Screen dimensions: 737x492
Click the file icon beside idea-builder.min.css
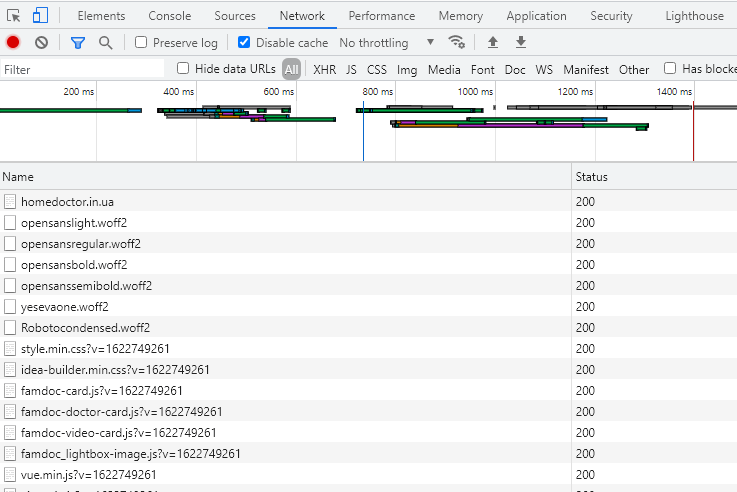click(x=10, y=370)
